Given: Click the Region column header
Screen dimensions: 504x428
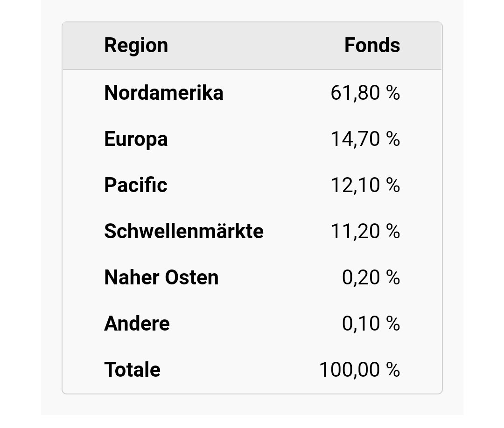Looking at the screenshot, I should (136, 46).
